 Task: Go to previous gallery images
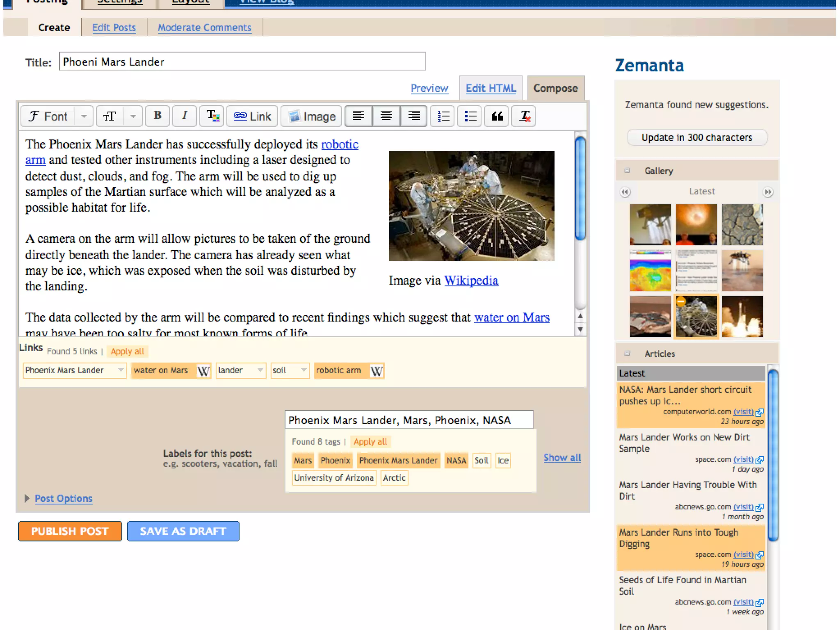pos(625,192)
